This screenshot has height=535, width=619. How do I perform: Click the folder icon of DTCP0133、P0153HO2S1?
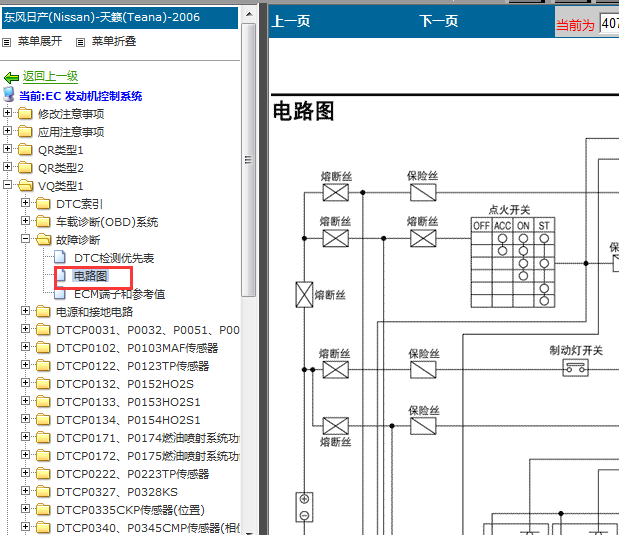tap(43, 402)
